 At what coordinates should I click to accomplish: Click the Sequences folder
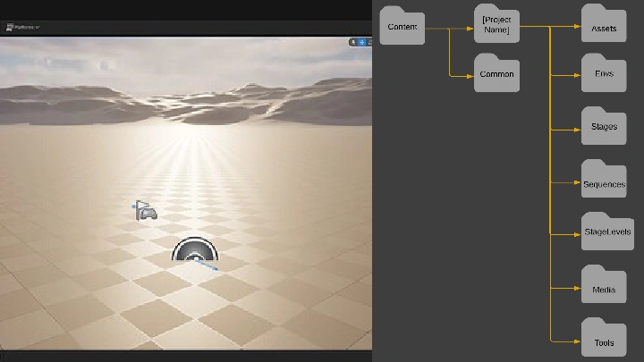click(x=604, y=182)
